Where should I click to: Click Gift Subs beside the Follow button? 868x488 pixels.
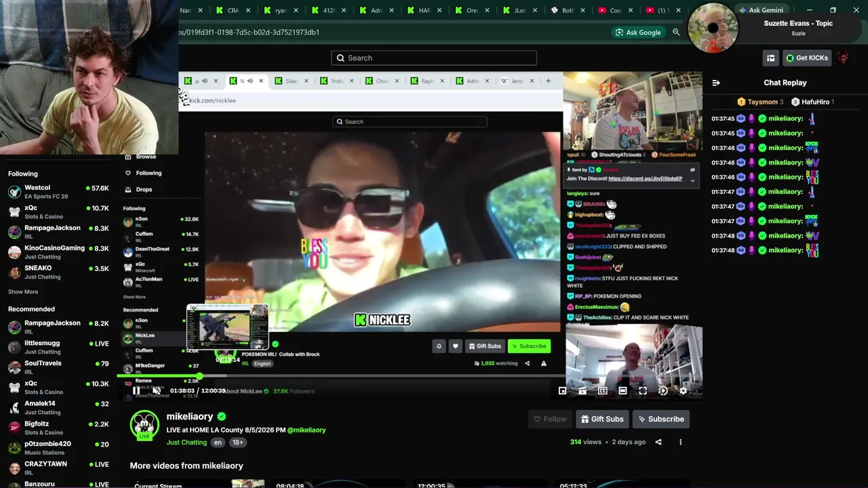point(602,419)
